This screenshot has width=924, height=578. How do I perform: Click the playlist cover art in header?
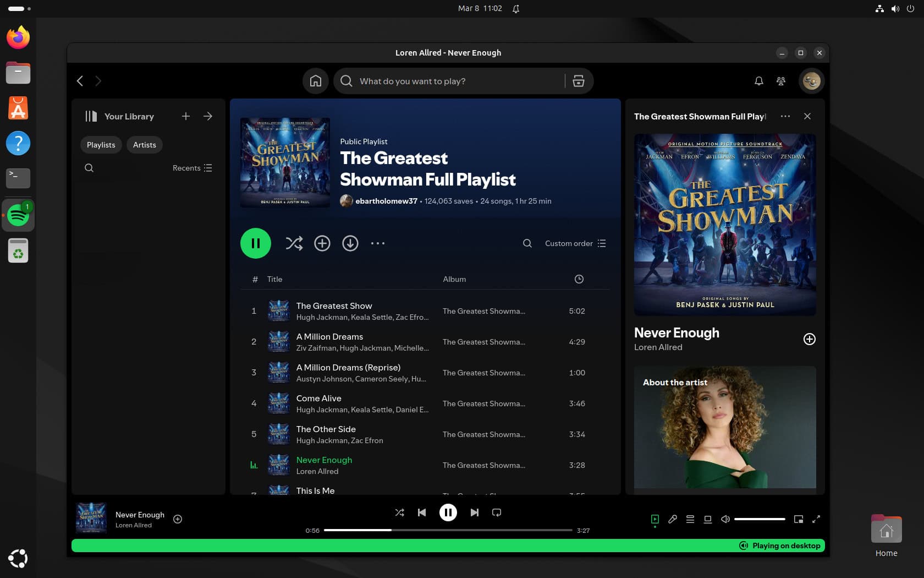point(285,162)
